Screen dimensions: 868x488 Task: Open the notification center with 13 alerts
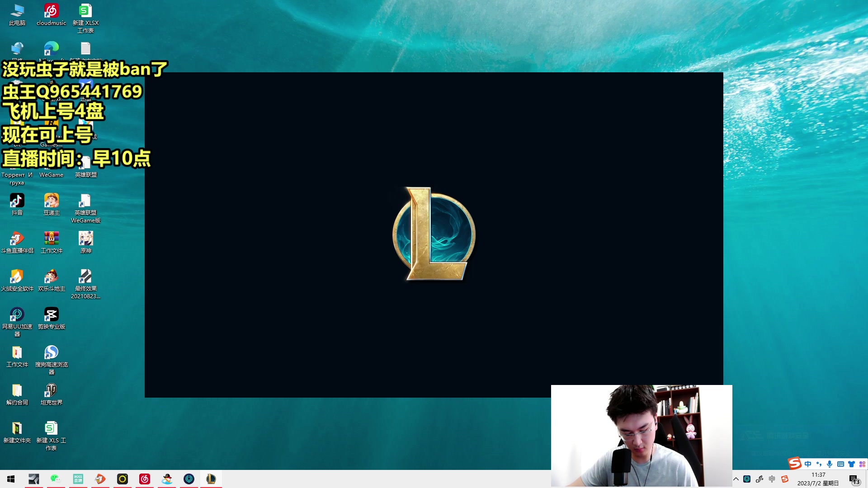pyautogui.click(x=854, y=479)
